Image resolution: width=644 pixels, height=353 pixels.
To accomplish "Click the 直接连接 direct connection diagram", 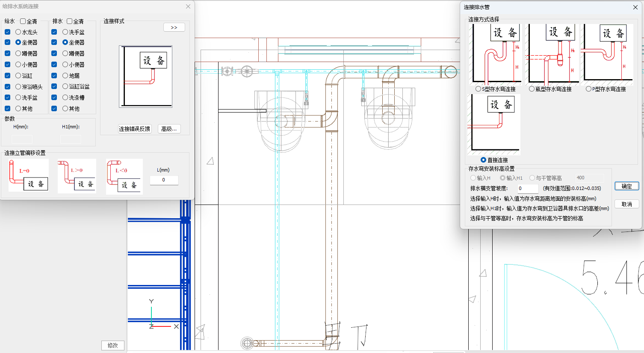I will pos(494,124).
